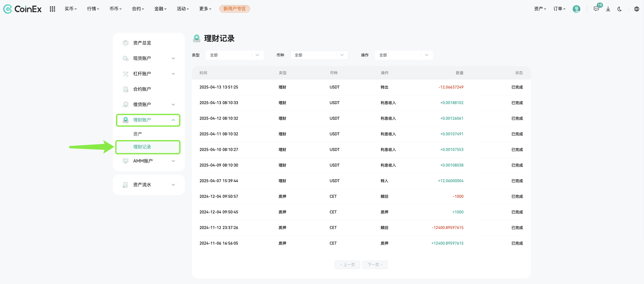Screen dimensions: 644x284
Task: Click the 资产流水 sidebar icon
Action: click(x=125, y=185)
